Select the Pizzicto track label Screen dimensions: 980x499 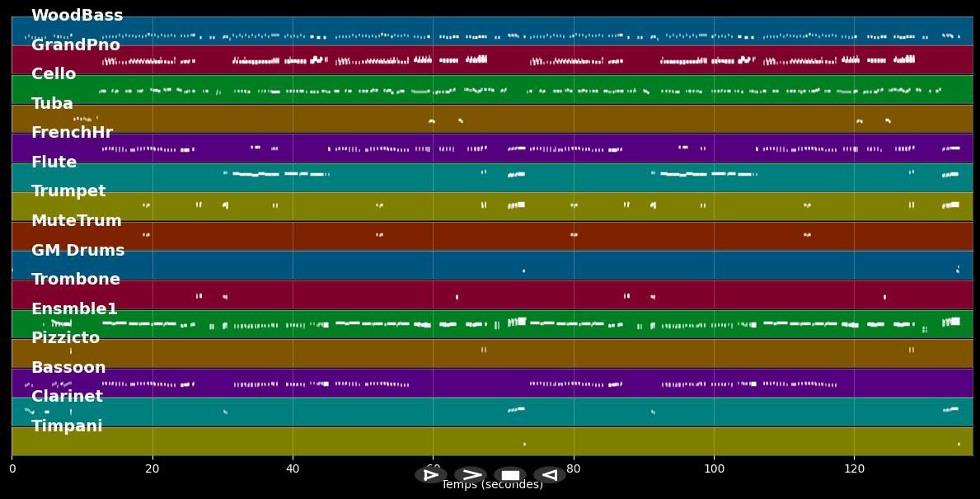pyautogui.click(x=65, y=338)
